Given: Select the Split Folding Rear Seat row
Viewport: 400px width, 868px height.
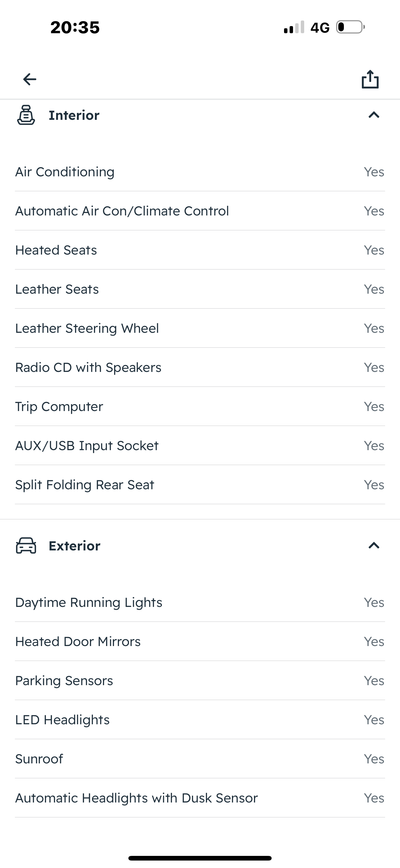Looking at the screenshot, I should 200,485.
